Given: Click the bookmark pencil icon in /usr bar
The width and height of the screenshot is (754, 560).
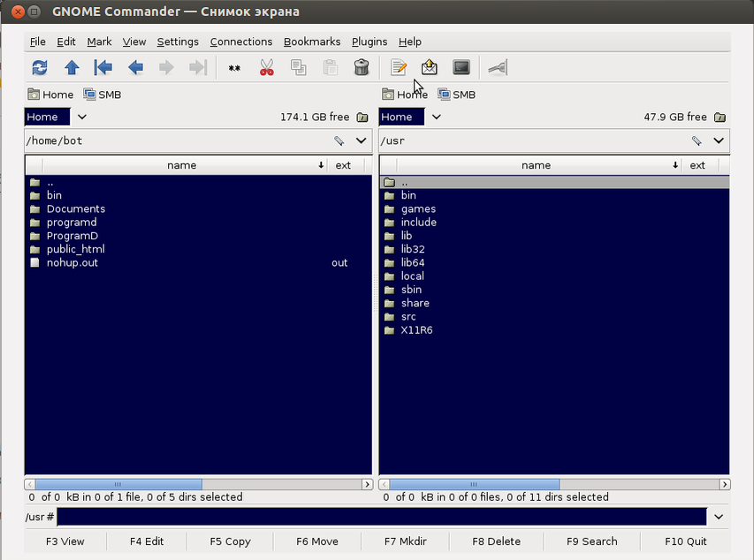Looking at the screenshot, I should [x=697, y=140].
